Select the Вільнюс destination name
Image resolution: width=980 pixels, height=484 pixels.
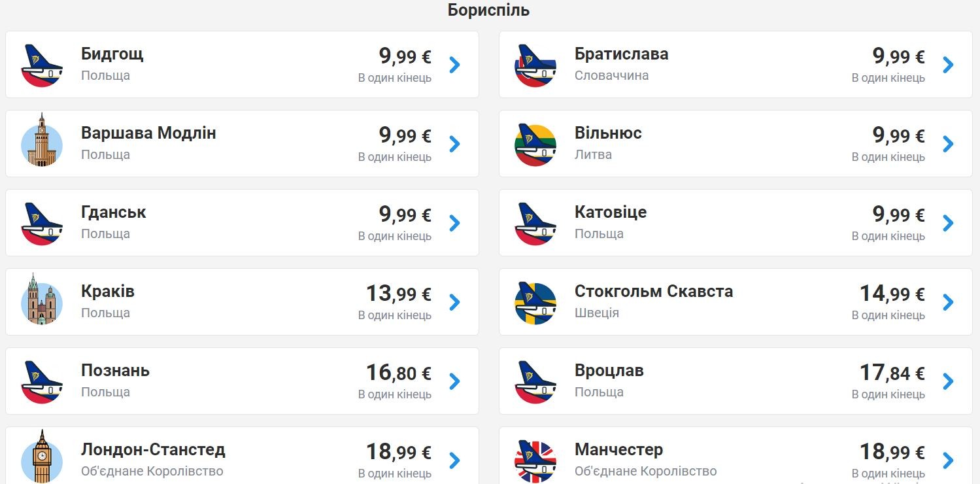pos(608,133)
